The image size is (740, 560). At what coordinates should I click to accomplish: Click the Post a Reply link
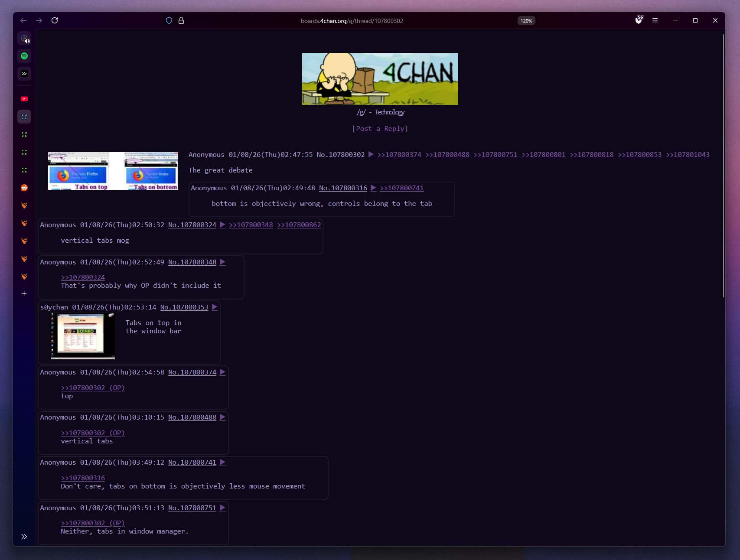(x=380, y=129)
